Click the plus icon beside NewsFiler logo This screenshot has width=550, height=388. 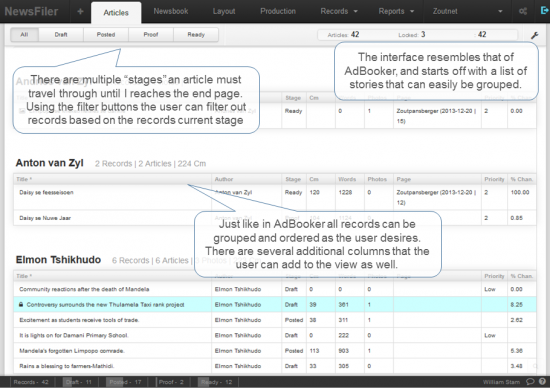click(x=80, y=12)
